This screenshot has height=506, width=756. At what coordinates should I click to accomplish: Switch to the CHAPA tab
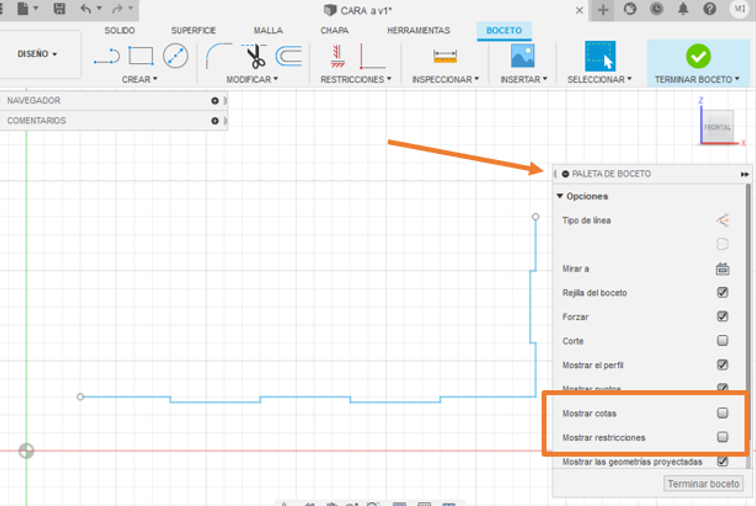tap(335, 30)
